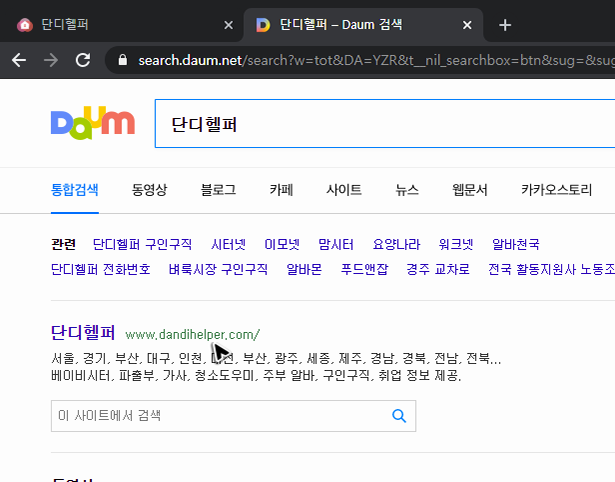615x482 pixels.
Task: Click the lock icon in address bar
Action: tap(123, 60)
